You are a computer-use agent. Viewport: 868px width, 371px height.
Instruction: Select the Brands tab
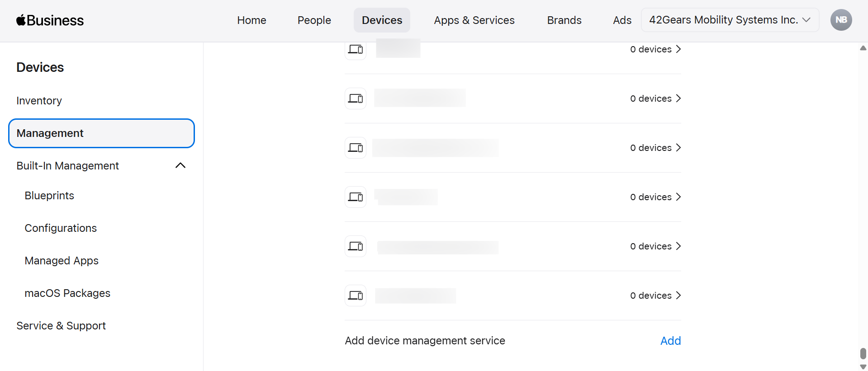pos(564,20)
